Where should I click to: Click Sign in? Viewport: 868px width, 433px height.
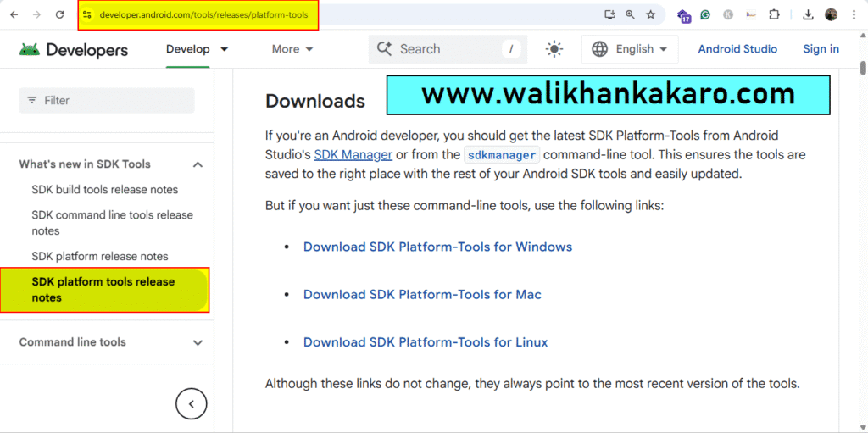821,49
